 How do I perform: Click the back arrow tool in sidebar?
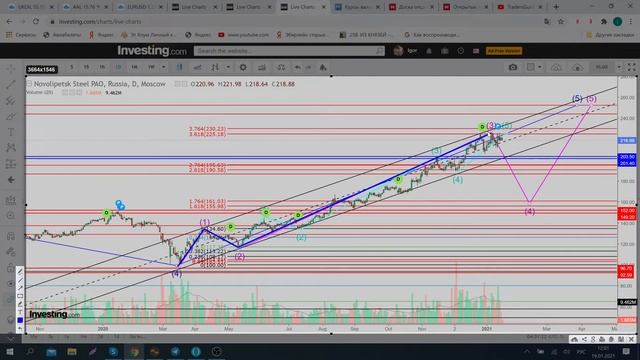point(11,180)
